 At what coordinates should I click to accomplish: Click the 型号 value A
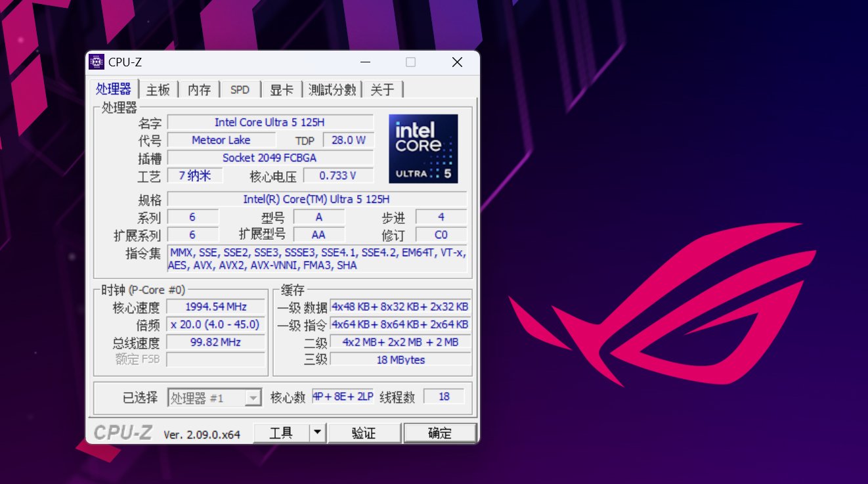tap(319, 217)
